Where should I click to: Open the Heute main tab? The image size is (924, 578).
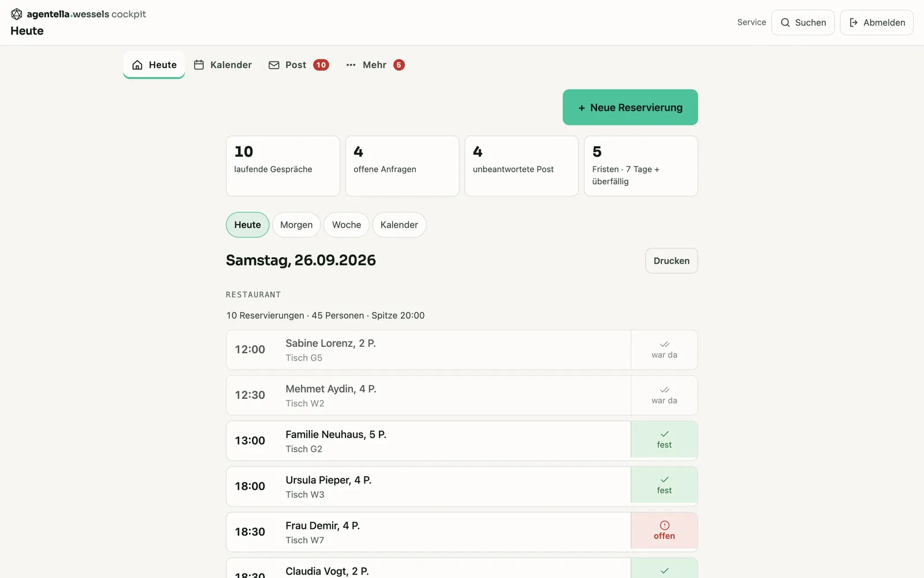click(154, 65)
